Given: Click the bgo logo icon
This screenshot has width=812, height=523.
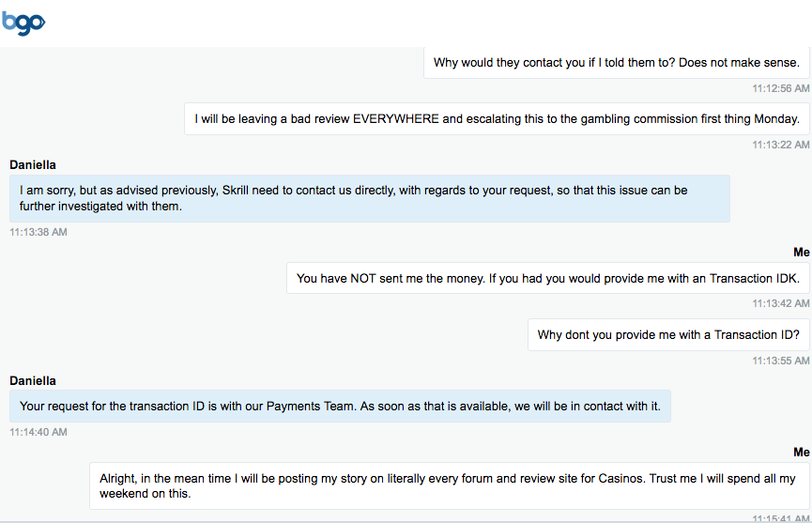Looking at the screenshot, I should click(x=23, y=23).
